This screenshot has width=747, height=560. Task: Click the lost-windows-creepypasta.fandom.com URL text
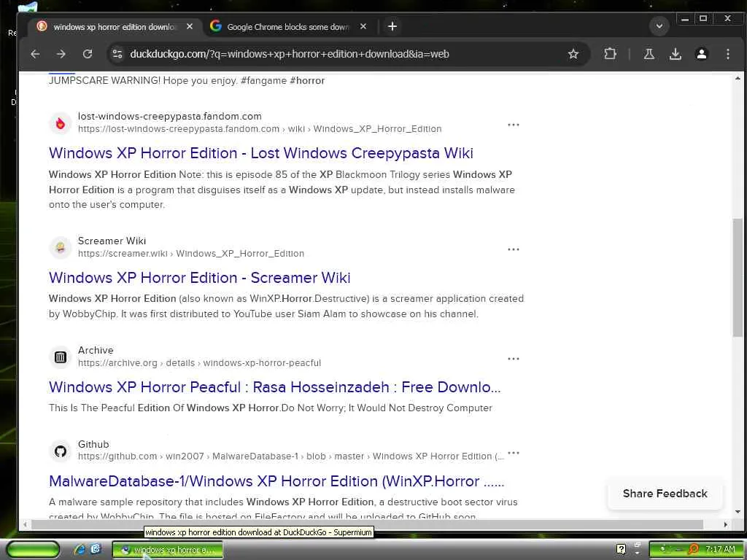click(260, 129)
